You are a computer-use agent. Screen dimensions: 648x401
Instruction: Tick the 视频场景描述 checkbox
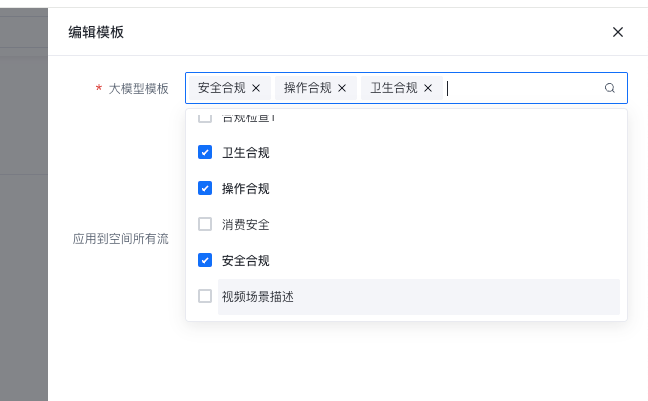(205, 296)
